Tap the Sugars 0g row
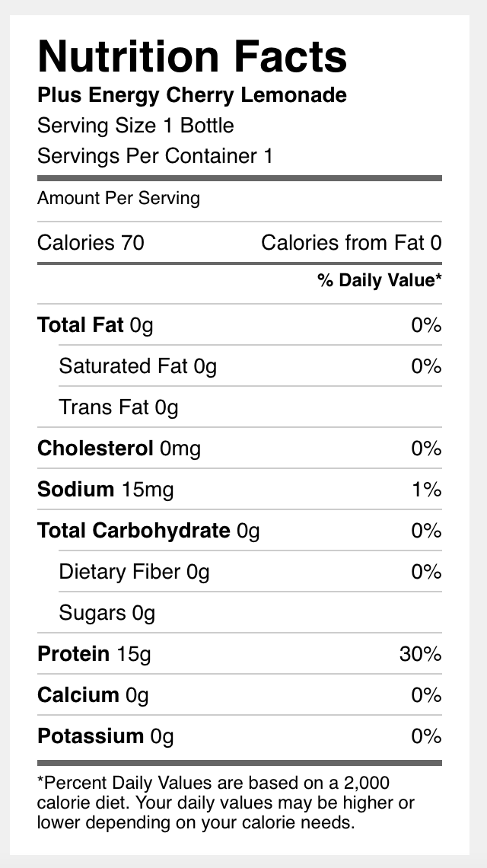Viewport: 487px width, 868px height. tap(107, 613)
